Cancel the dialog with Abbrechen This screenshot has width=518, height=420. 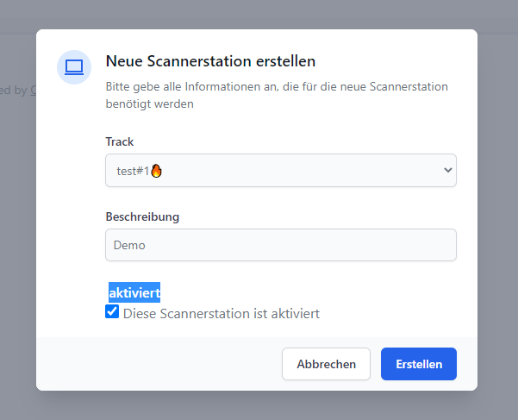coord(326,364)
